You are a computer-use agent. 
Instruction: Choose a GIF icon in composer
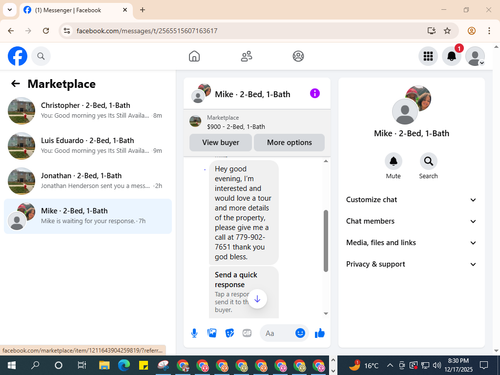(247, 333)
